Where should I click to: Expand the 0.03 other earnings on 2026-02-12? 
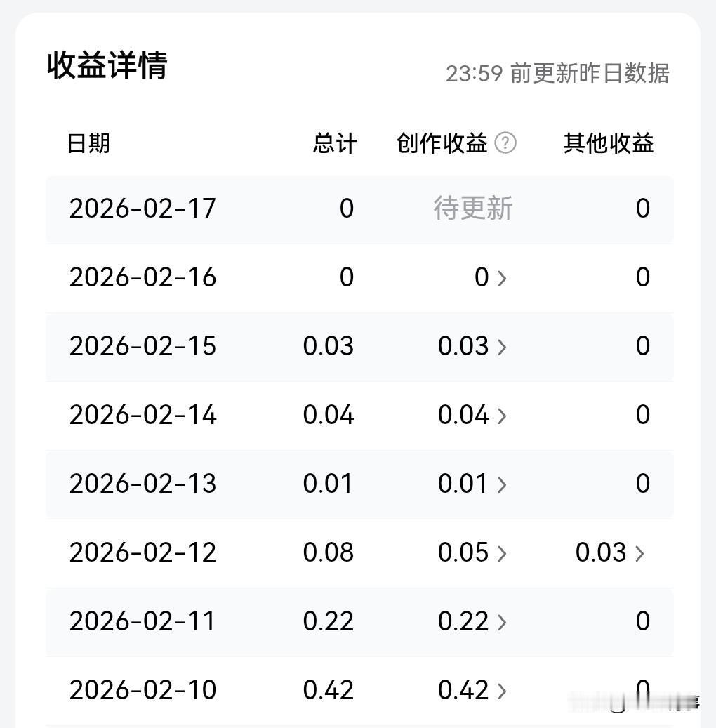pyautogui.click(x=608, y=552)
